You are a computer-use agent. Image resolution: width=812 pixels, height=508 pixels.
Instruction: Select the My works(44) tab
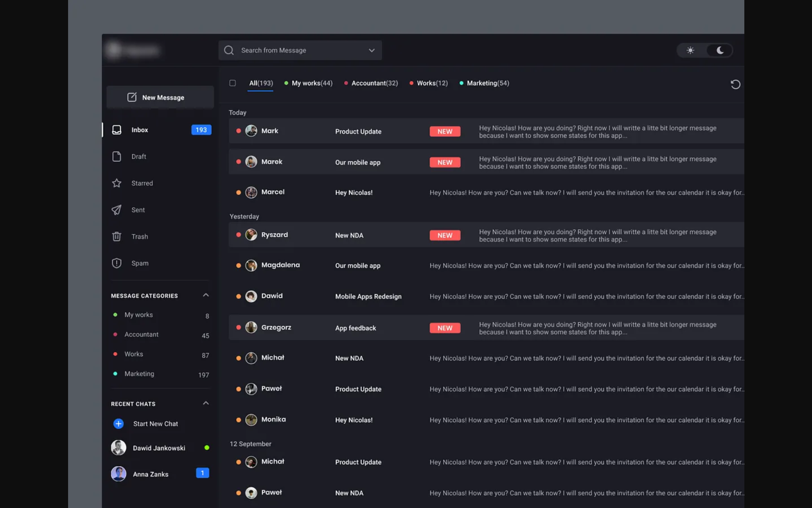[x=308, y=83]
